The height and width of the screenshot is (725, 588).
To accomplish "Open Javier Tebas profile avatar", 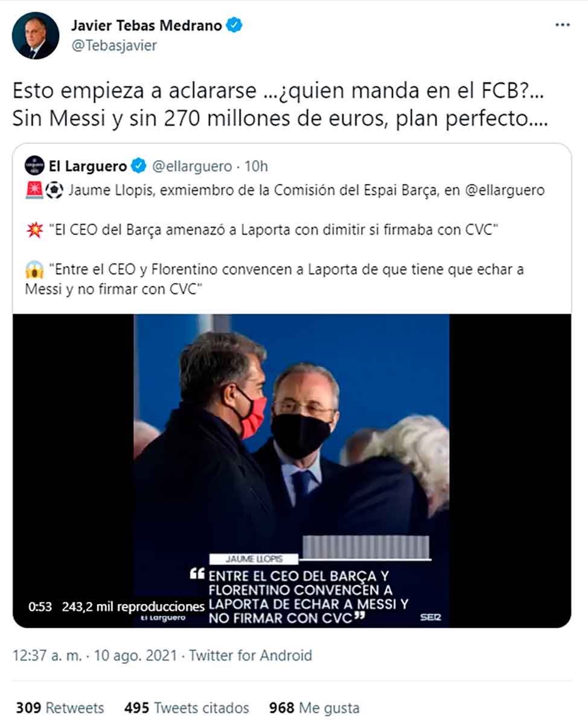I will 36,35.
